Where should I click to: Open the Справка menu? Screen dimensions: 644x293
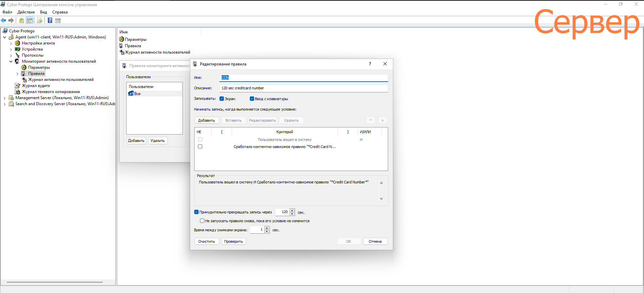[x=60, y=12]
